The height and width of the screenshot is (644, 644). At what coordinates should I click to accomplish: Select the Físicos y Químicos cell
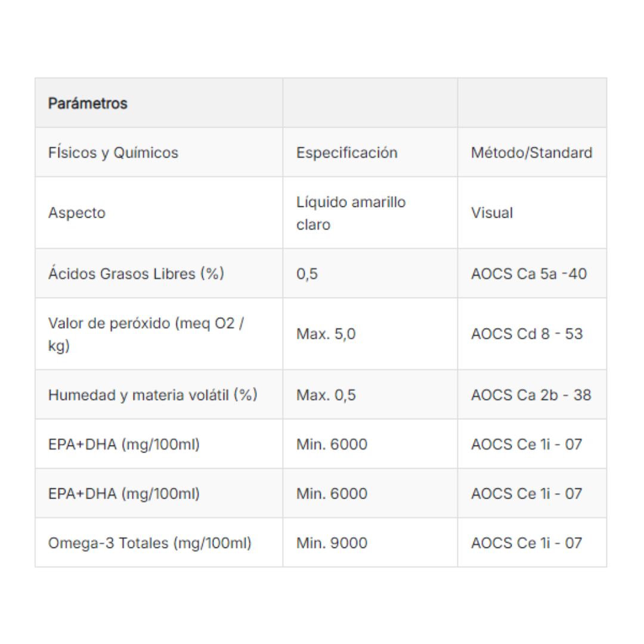pos(113,153)
